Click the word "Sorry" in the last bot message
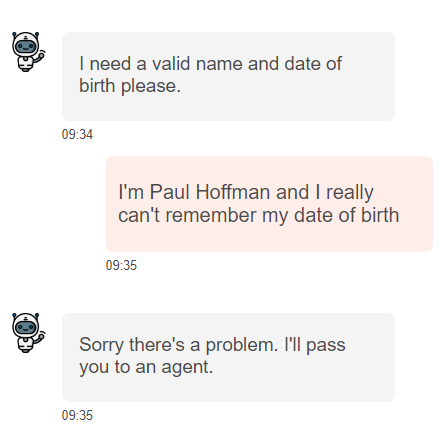Image resolution: width=440 pixels, height=440 pixels. tap(101, 345)
